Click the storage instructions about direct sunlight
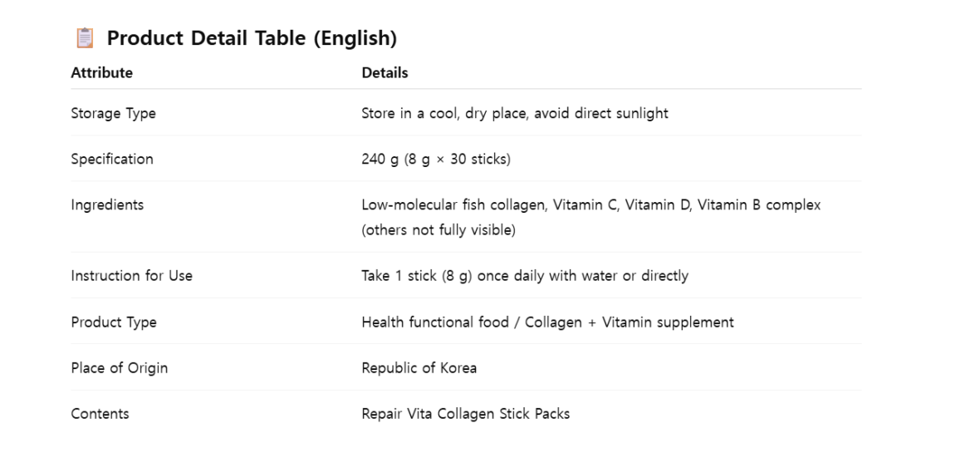 514,113
